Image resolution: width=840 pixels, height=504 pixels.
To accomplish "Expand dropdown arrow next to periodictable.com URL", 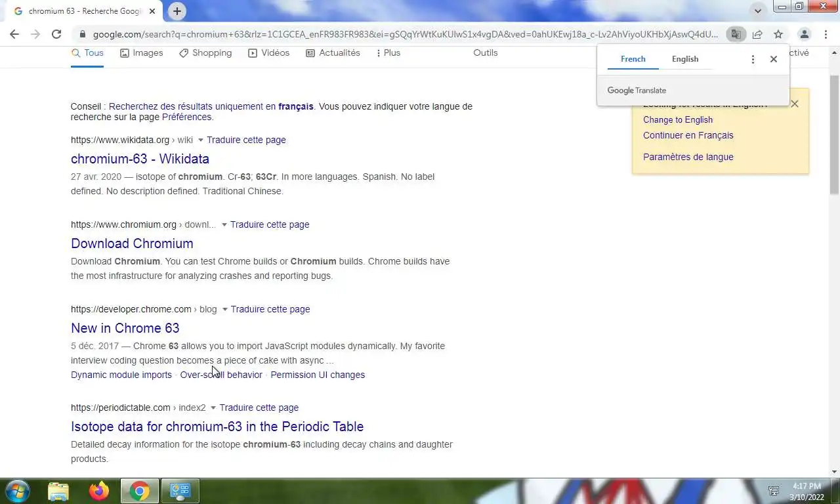I will point(213,408).
